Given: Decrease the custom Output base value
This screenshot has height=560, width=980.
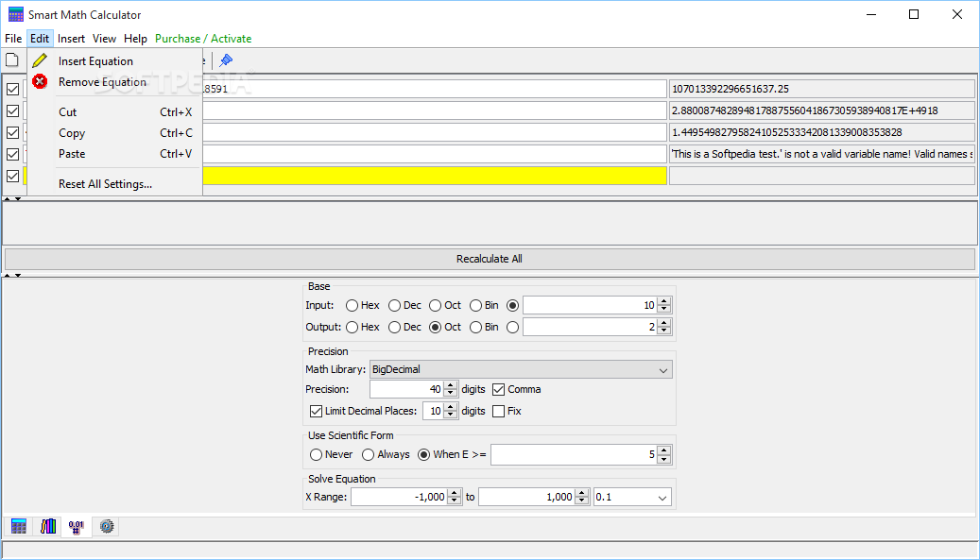Looking at the screenshot, I should tap(664, 331).
